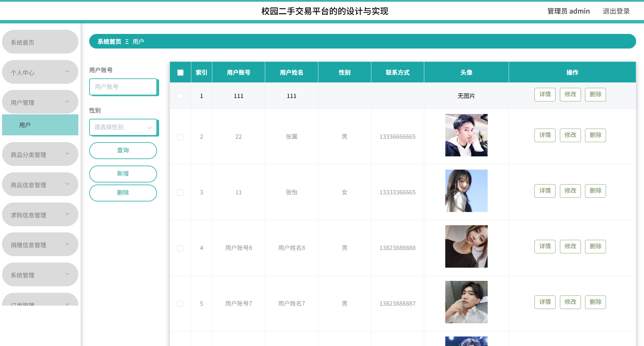Screen dimensions: 644x346
Task: Expand the 捐赠信息管理 sidebar menu
Action: point(40,245)
